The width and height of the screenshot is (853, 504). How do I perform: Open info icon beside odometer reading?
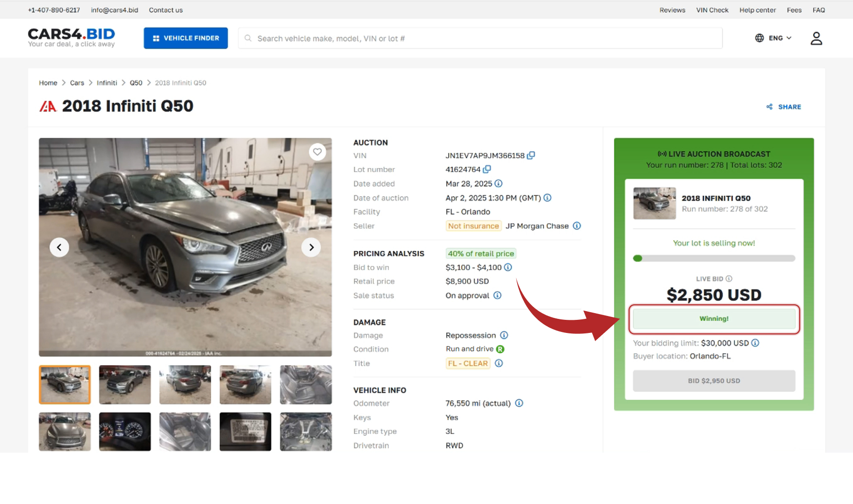(x=519, y=403)
